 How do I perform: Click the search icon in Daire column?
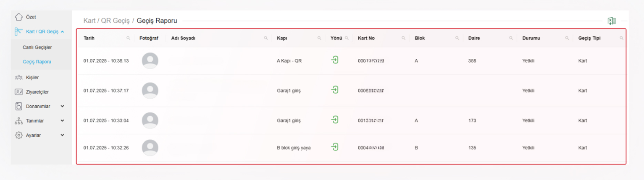(x=511, y=38)
